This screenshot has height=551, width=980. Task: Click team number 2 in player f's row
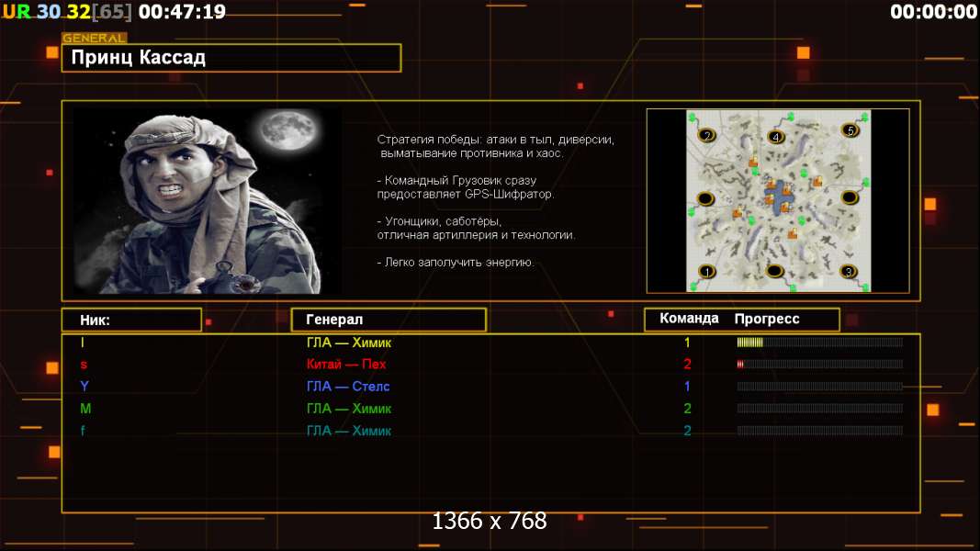tap(687, 431)
